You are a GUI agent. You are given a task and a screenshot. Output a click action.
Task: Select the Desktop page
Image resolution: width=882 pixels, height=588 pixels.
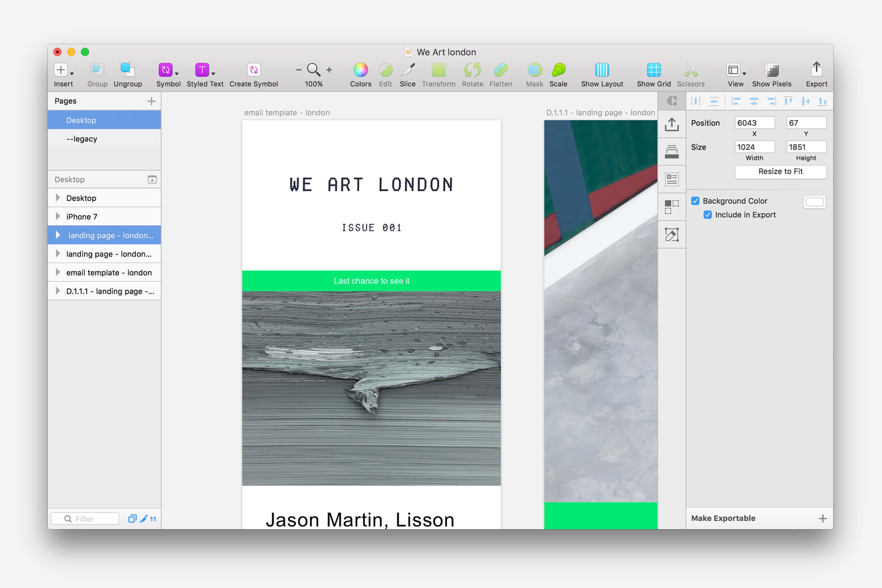(x=104, y=120)
